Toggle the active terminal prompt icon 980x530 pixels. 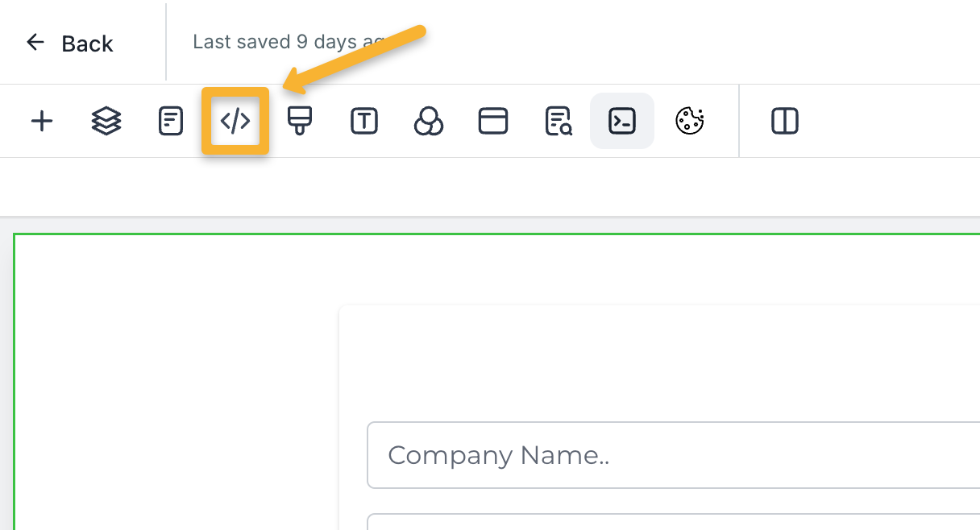tap(622, 122)
